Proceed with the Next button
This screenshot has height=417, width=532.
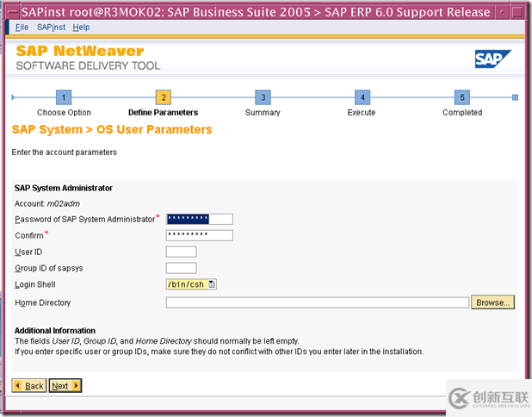point(65,386)
